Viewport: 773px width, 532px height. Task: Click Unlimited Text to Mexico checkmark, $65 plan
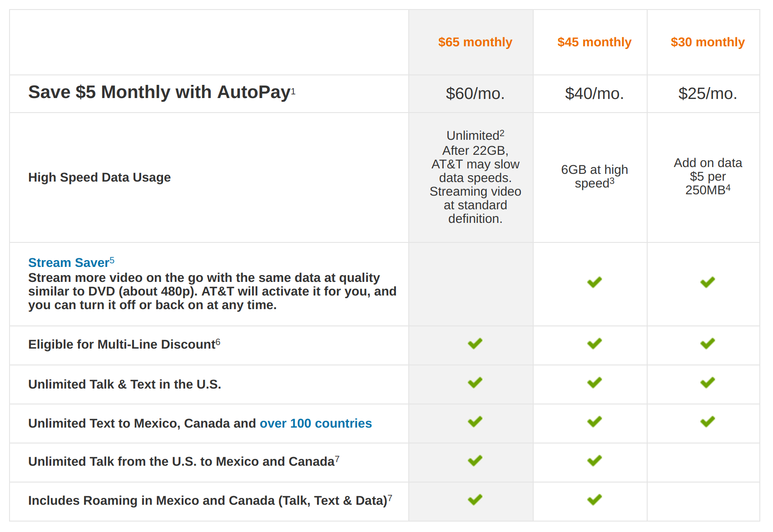475,422
